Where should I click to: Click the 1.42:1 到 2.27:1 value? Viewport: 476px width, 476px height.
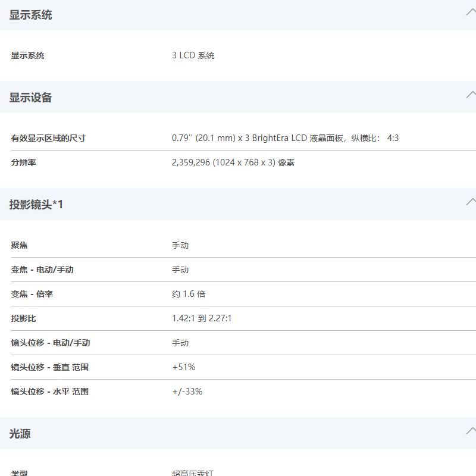tap(202, 318)
